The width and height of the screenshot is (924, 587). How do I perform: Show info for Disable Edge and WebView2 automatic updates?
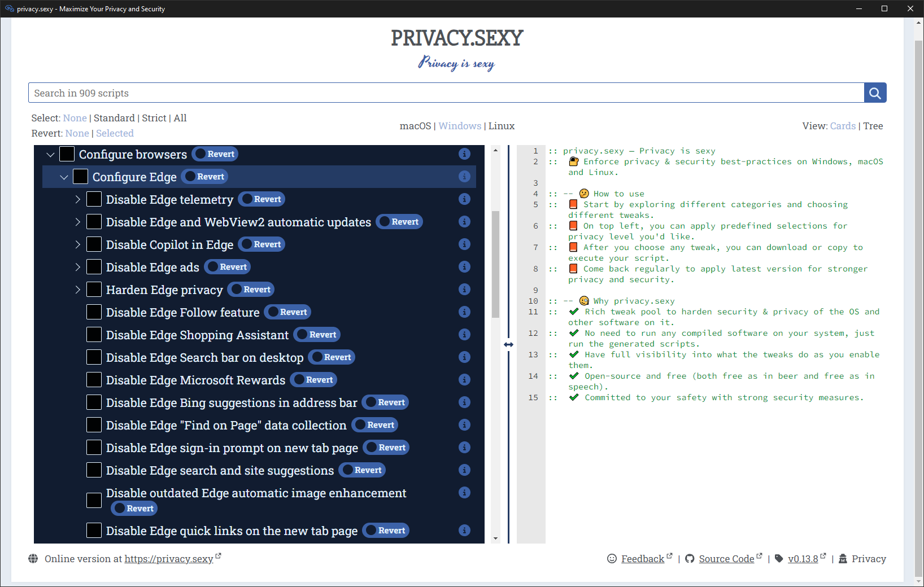tap(464, 222)
